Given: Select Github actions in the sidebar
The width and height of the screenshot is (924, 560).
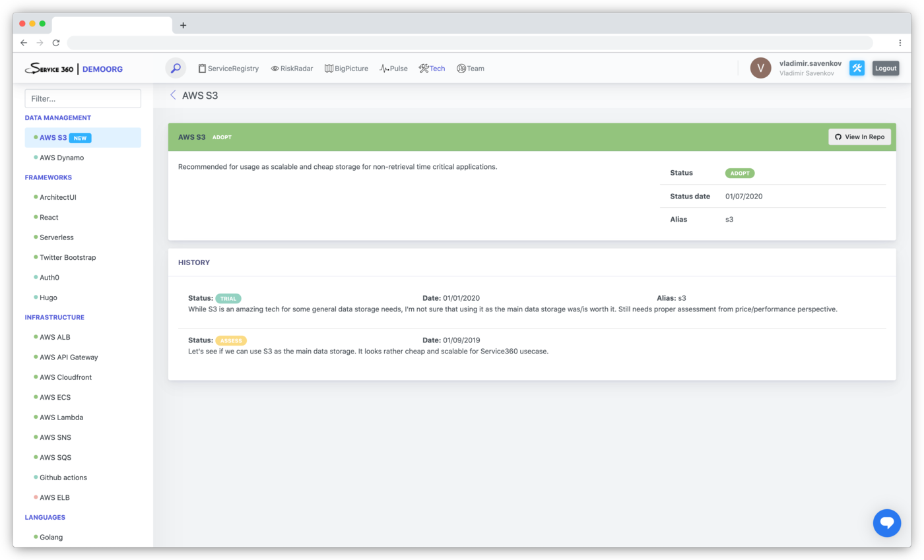Looking at the screenshot, I should (63, 477).
